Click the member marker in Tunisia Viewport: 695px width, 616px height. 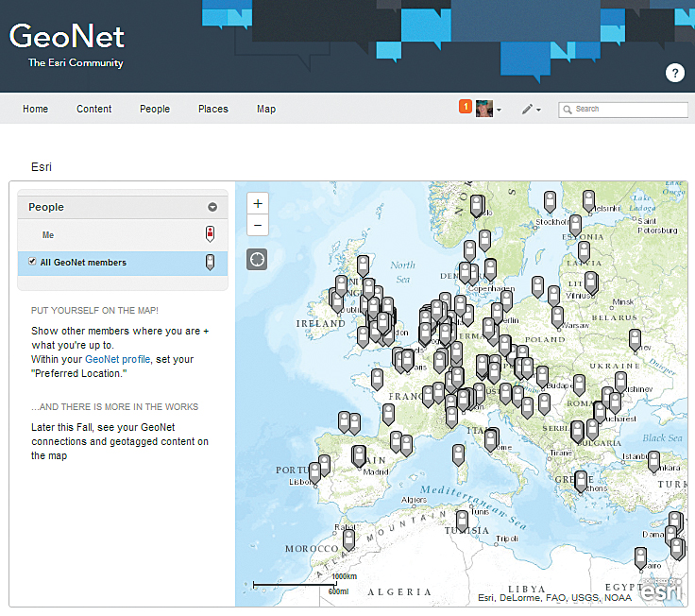tap(462, 521)
